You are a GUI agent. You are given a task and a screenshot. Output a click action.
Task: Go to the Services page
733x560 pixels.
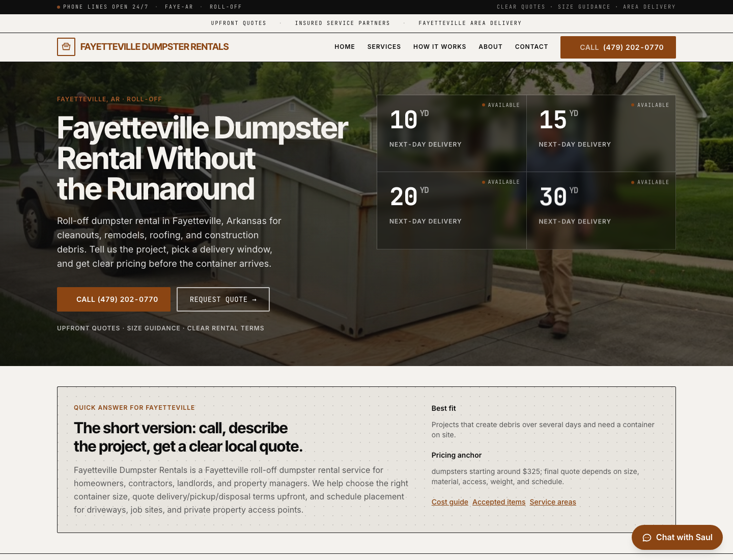click(384, 47)
